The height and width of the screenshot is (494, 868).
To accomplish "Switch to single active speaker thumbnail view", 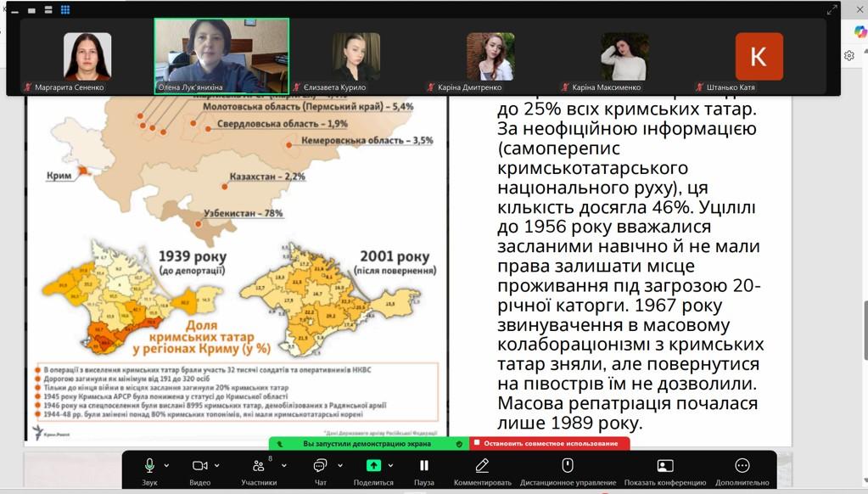I will point(31,10).
